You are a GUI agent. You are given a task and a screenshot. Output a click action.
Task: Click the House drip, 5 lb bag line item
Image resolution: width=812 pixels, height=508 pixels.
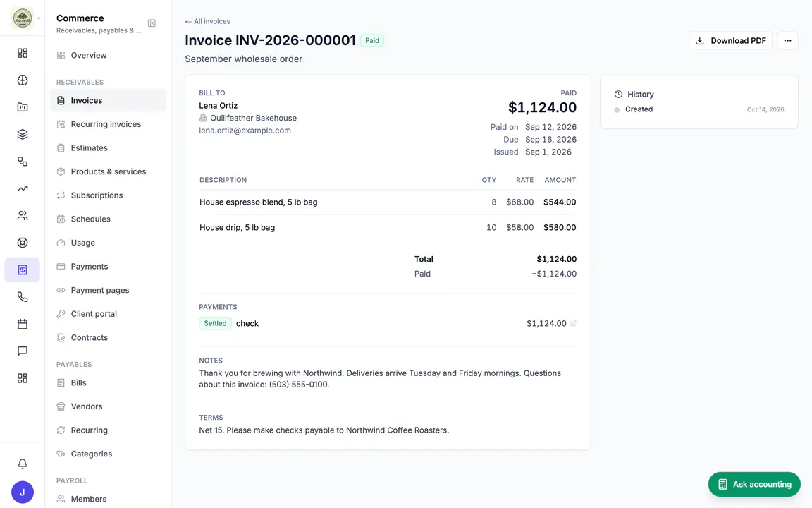237,228
